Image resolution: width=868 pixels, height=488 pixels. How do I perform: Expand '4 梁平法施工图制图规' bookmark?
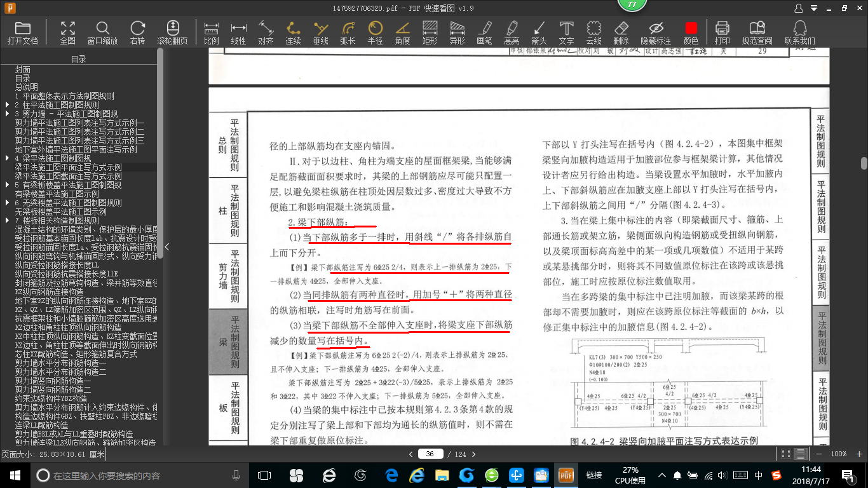pos(7,158)
